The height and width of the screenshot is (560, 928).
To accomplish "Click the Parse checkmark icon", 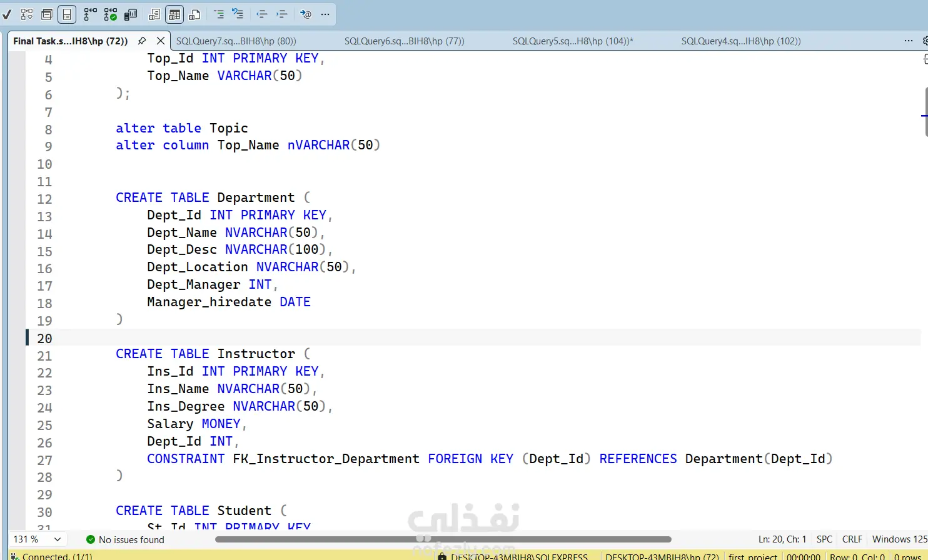I will [x=6, y=14].
